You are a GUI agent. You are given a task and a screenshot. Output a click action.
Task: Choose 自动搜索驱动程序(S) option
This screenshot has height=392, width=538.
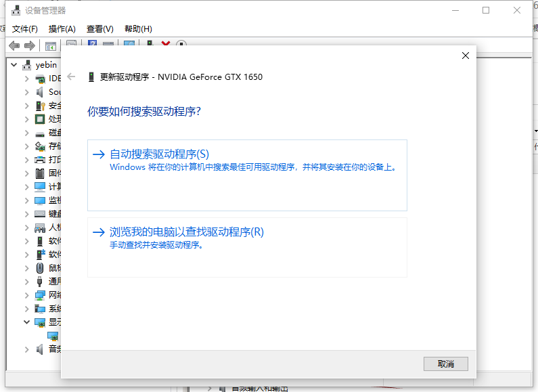coord(247,175)
